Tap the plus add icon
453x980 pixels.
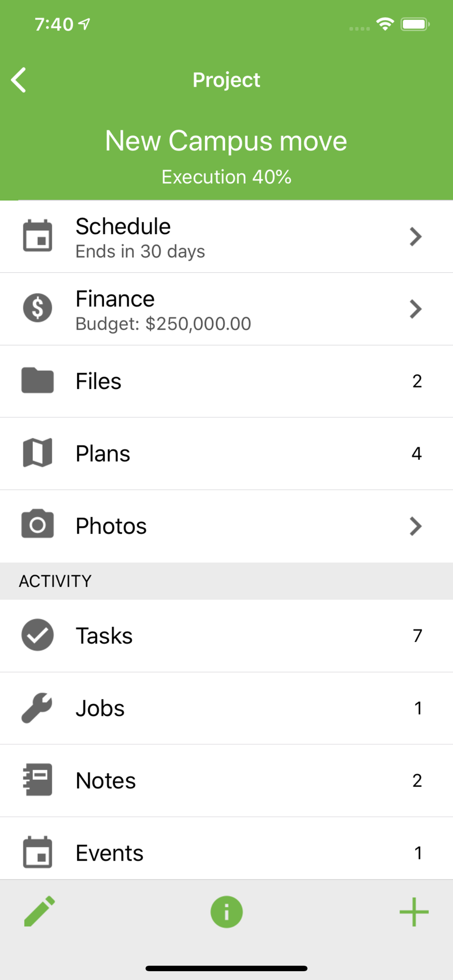pyautogui.click(x=414, y=912)
